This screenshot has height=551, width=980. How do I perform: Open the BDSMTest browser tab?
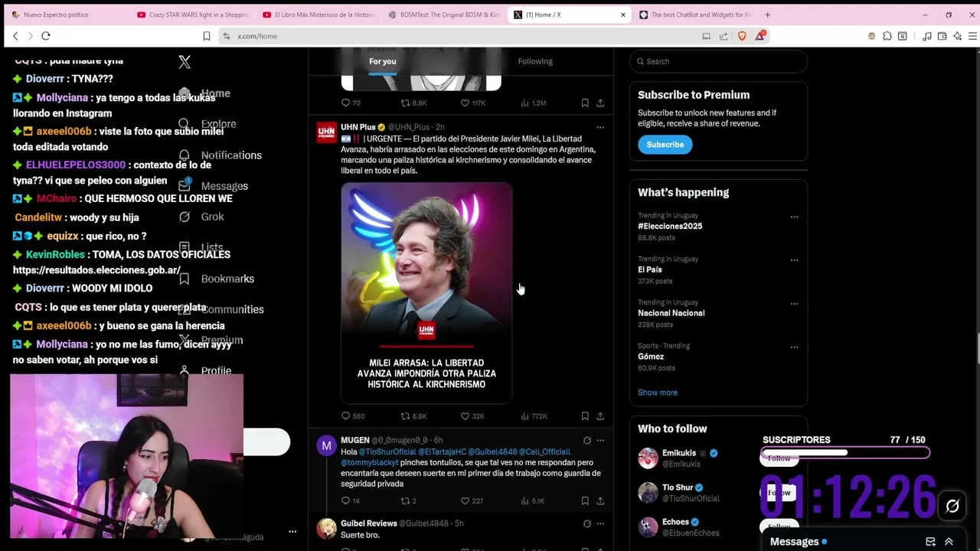point(444,15)
